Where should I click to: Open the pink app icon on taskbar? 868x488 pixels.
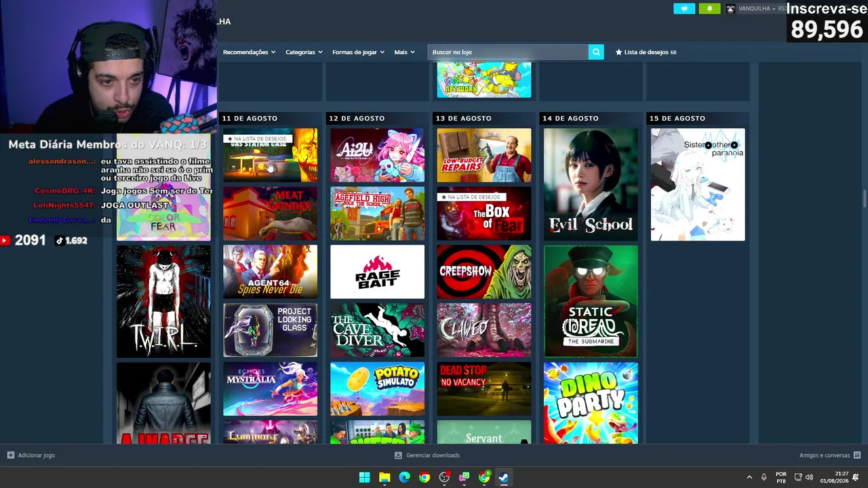pos(465,477)
